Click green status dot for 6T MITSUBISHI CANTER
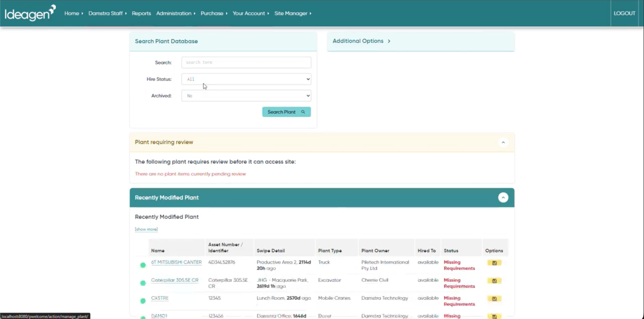Screen dimensions: 644x319 [143, 265]
